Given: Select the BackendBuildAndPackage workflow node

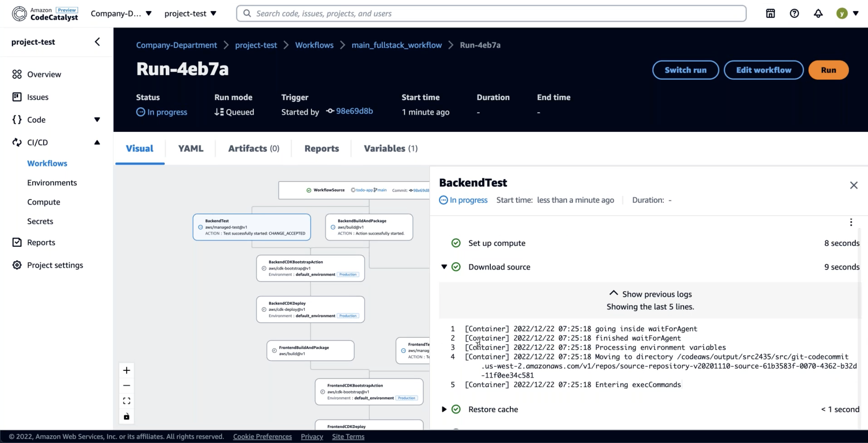Looking at the screenshot, I should click(x=369, y=227).
